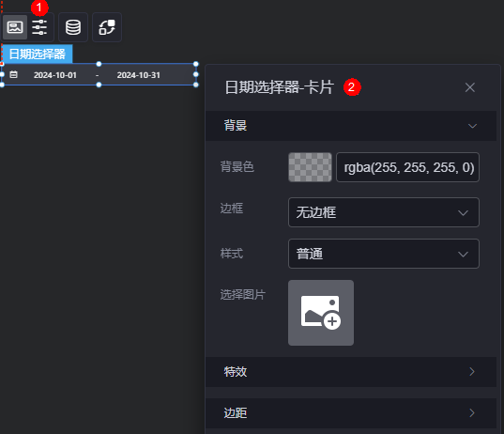The image size is (504, 434).
Task: Open the configuration sliders icon
Action: tap(39, 27)
